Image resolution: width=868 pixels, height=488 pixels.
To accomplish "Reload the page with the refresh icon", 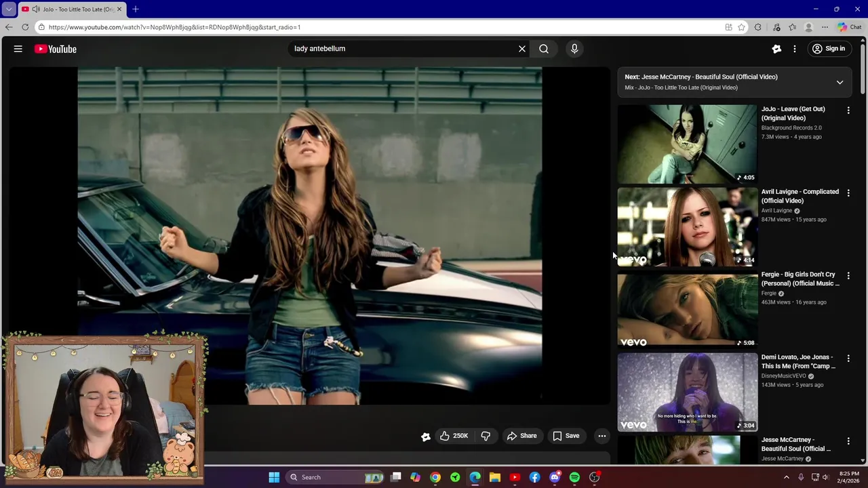I will [x=25, y=27].
